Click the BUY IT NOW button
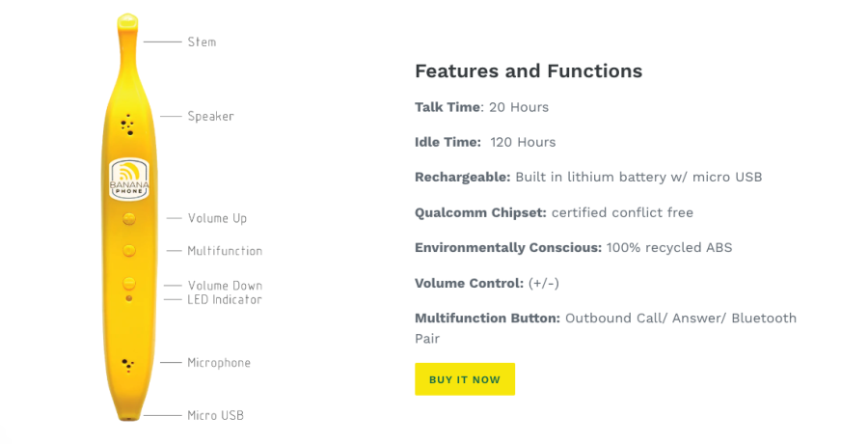 (465, 379)
